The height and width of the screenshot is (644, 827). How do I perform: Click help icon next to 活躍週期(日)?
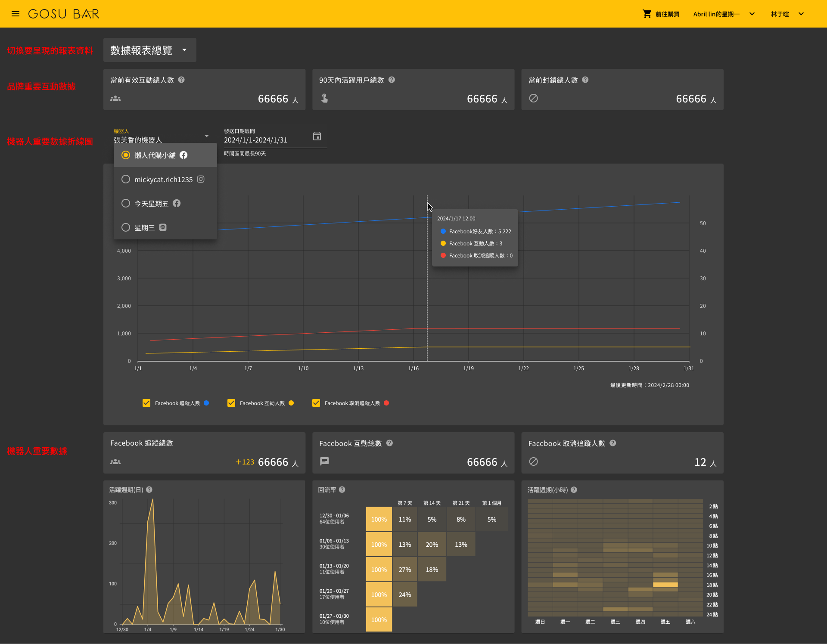149,489
